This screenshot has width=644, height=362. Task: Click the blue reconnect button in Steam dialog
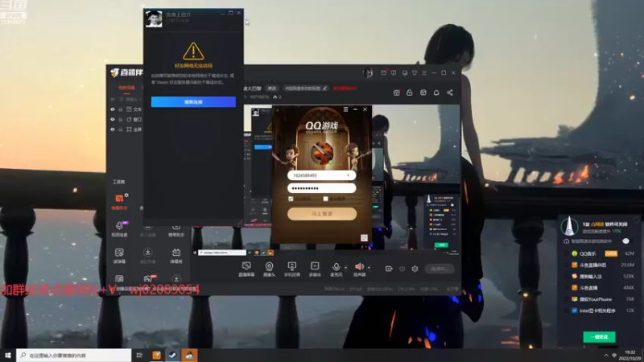point(193,102)
